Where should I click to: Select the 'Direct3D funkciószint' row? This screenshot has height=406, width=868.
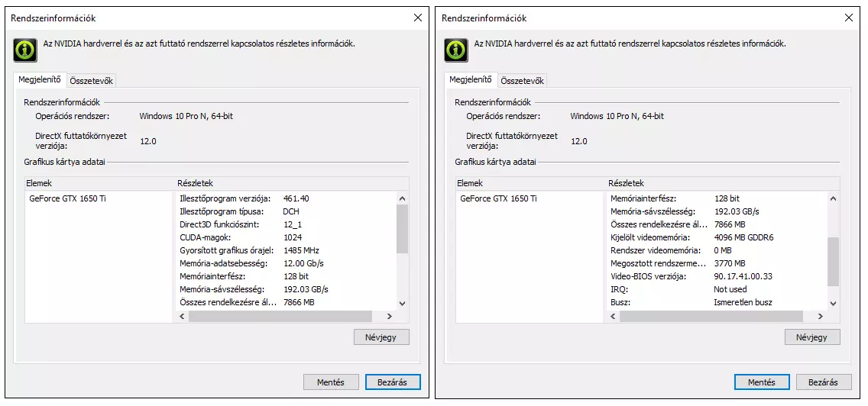(x=287, y=224)
